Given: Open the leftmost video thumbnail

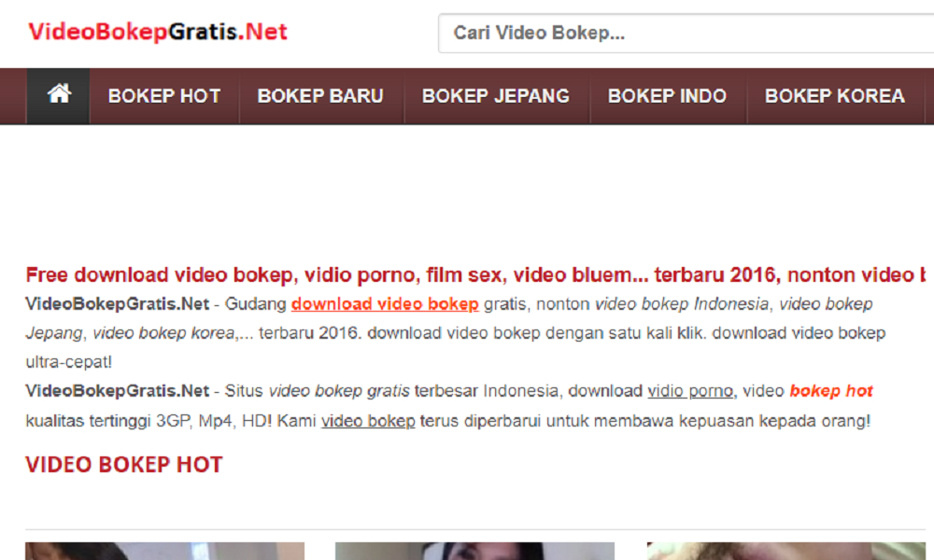Looking at the screenshot, I should (x=164, y=551).
